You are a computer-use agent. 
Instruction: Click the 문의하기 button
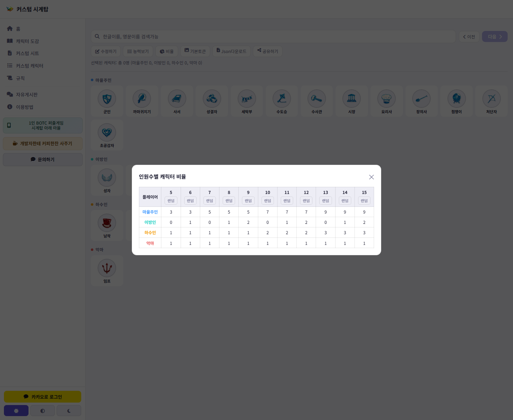click(x=43, y=159)
